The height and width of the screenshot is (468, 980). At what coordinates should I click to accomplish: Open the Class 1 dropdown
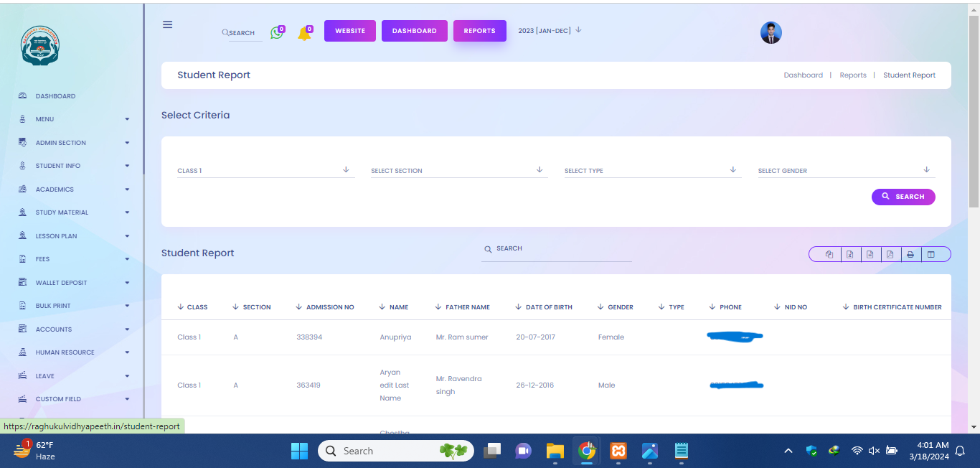(265, 171)
